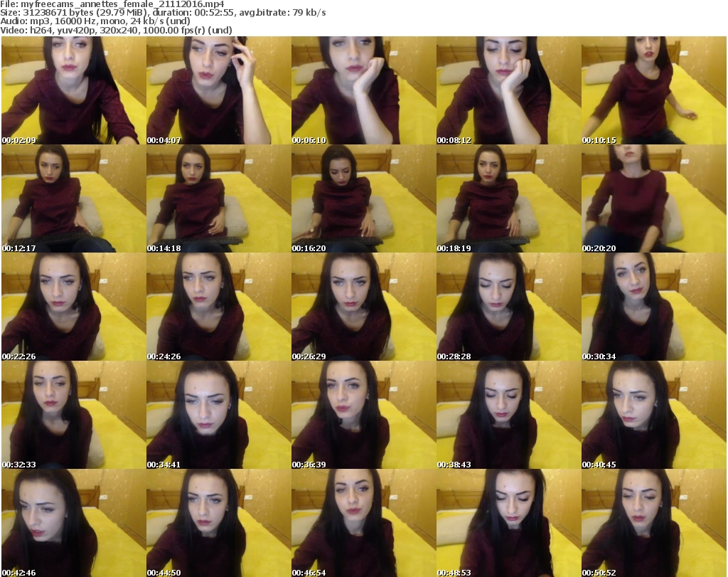Select the thumbnail stamped 00:14:18
The height and width of the screenshot is (577, 728).
tap(219, 198)
